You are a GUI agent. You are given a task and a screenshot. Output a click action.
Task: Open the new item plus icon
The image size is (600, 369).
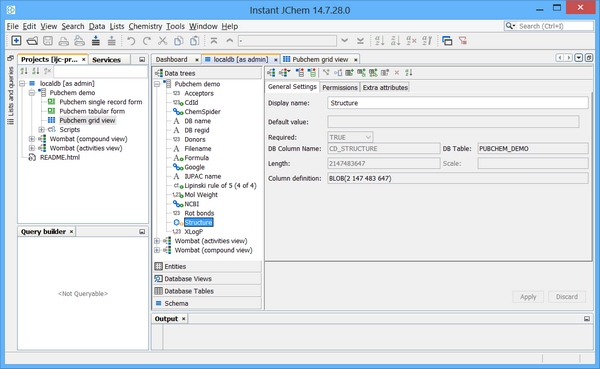[x=16, y=41]
